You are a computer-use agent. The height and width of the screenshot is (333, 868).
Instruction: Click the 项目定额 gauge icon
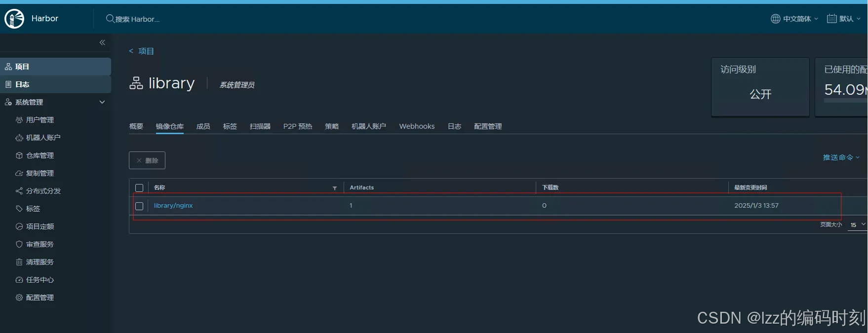click(x=19, y=226)
